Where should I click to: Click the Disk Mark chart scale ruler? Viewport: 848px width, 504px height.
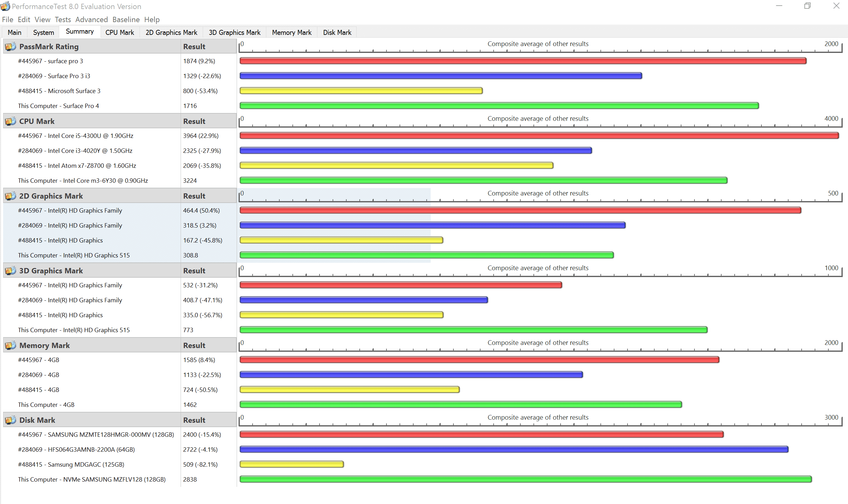point(541,420)
